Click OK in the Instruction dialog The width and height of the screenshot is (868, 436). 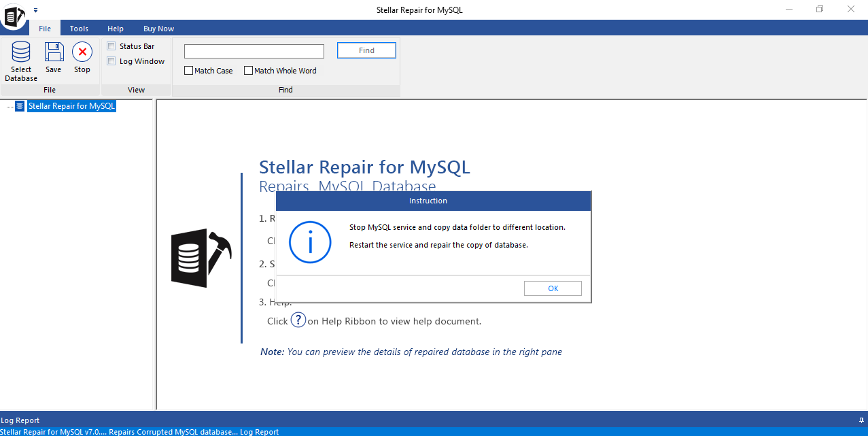pyautogui.click(x=553, y=288)
